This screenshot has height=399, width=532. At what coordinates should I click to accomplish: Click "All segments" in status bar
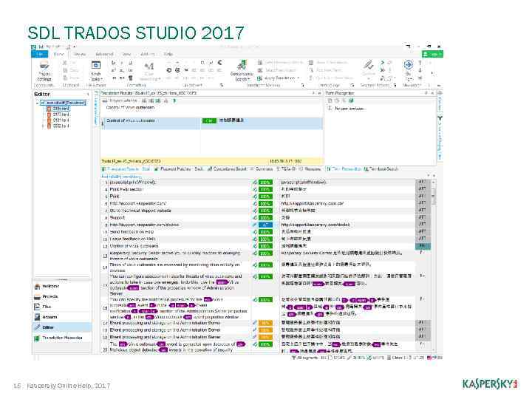307,358
